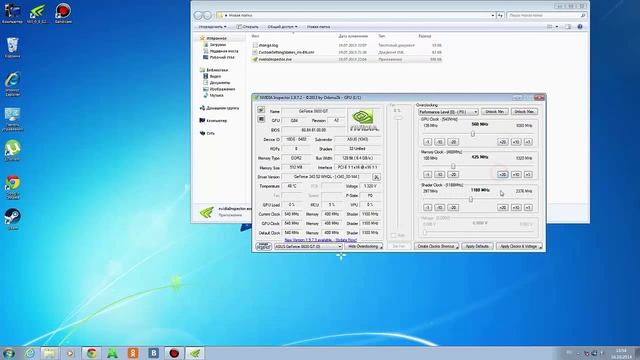The width and height of the screenshot is (640, 360).
Task: Open the Windows Start menu
Action: (x=9, y=353)
